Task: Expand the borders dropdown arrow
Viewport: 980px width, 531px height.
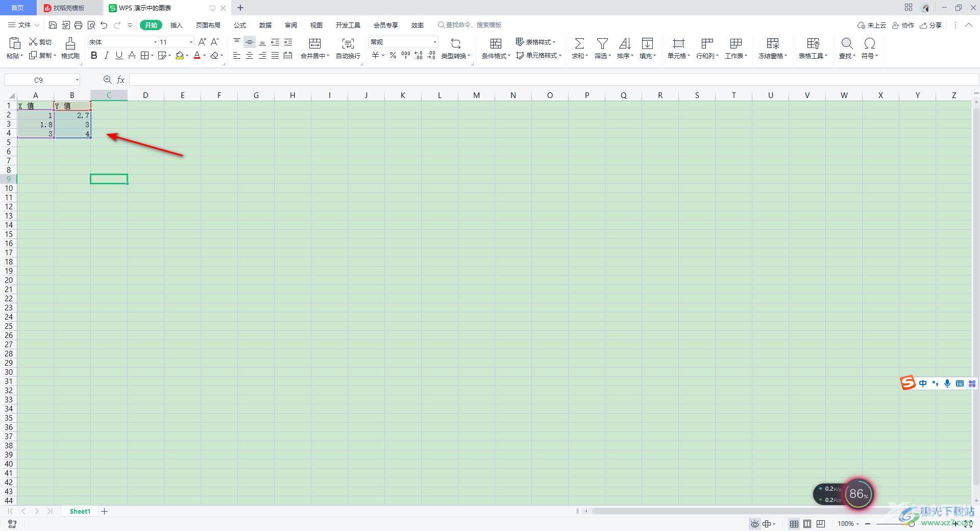Action: pos(152,55)
